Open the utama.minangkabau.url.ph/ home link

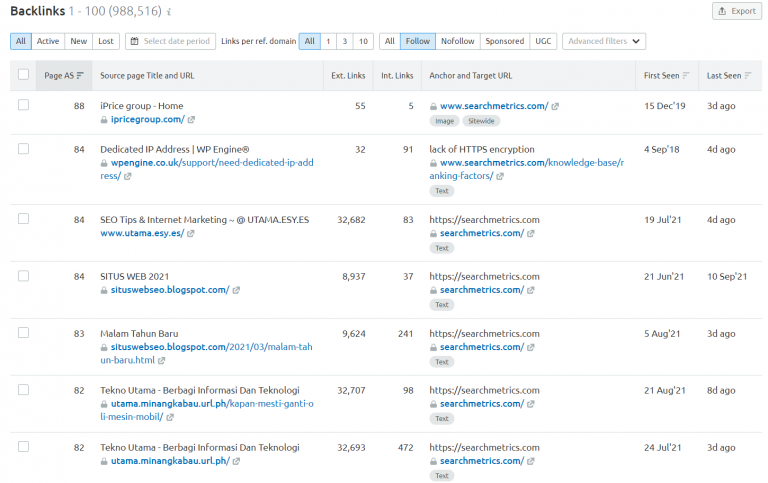[170, 460]
